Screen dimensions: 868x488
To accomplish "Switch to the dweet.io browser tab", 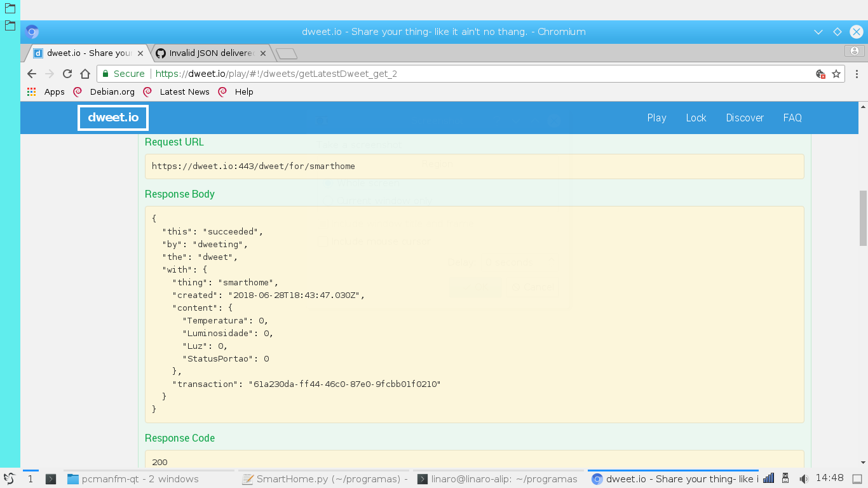I will coord(87,53).
